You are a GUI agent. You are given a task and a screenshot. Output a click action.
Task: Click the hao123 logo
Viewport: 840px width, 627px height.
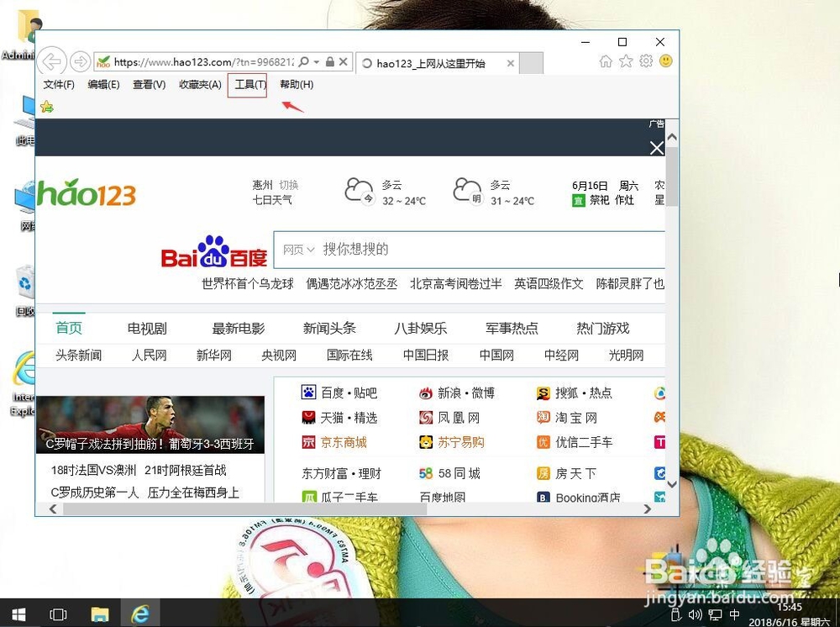click(87, 193)
